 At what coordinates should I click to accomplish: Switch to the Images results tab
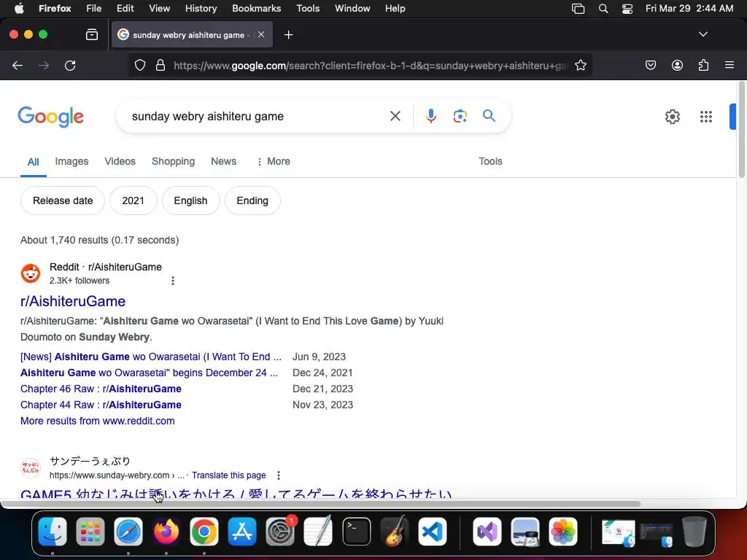tap(71, 161)
